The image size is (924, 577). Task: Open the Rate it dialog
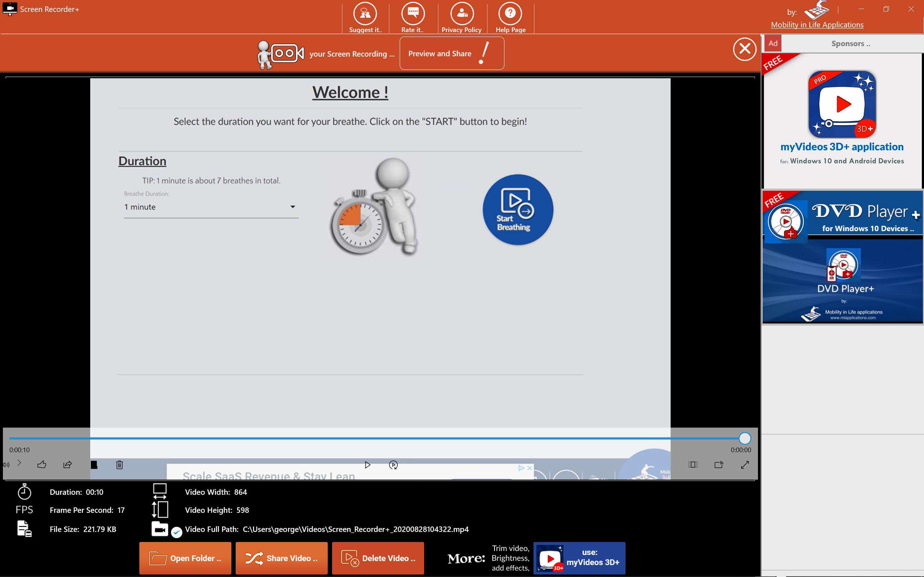click(x=413, y=14)
